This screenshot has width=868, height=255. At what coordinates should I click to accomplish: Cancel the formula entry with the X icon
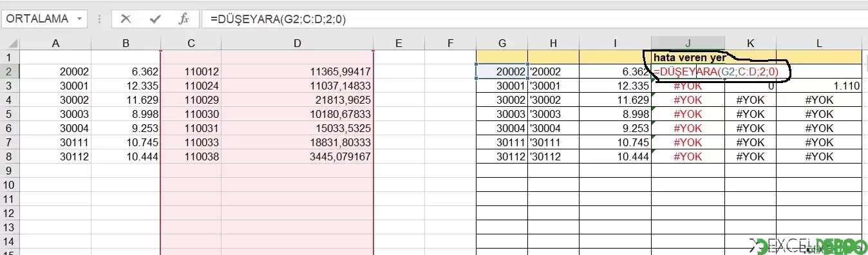126,19
